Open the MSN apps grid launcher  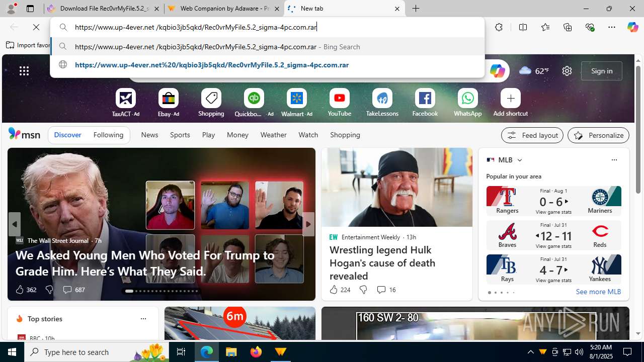(x=24, y=71)
